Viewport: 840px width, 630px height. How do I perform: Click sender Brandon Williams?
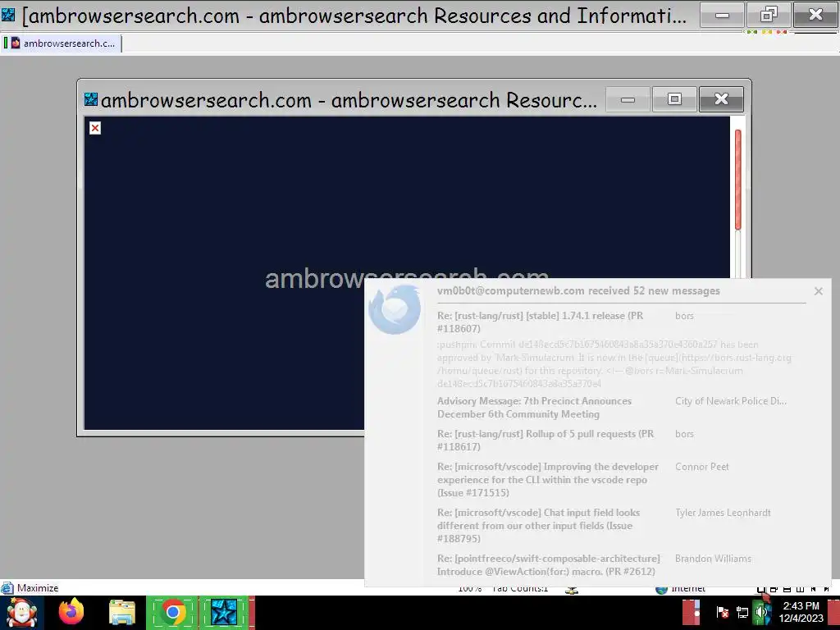(713, 559)
